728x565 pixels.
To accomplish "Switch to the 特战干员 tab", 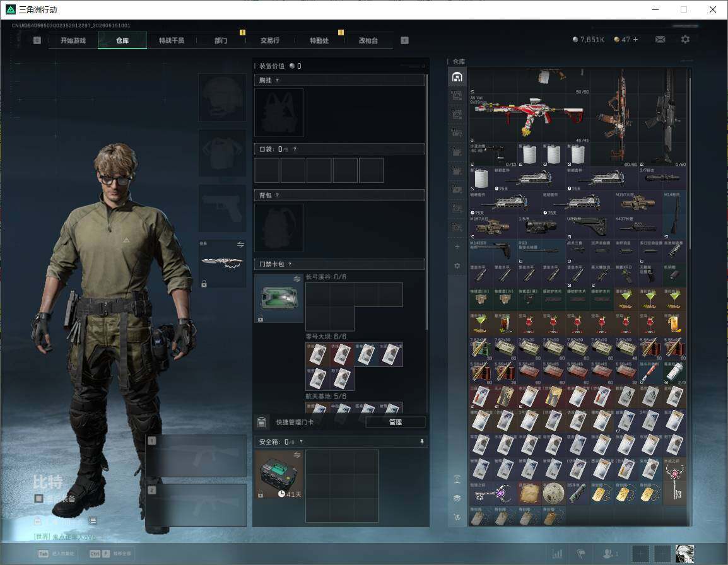I will pyautogui.click(x=172, y=40).
